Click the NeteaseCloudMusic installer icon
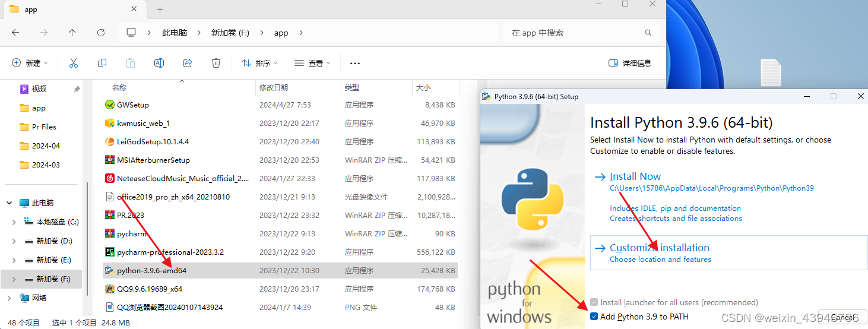The image size is (868, 329). point(109,178)
